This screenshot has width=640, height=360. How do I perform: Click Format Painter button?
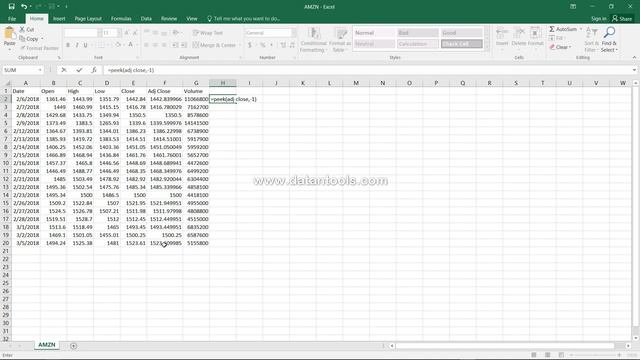[x=39, y=48]
